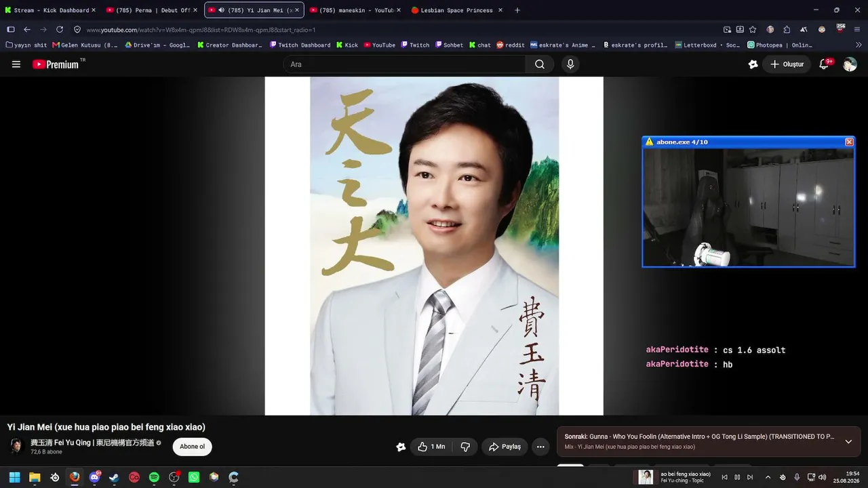Switch to the Perma | Debut tab
868x488 pixels.
coord(152,10)
